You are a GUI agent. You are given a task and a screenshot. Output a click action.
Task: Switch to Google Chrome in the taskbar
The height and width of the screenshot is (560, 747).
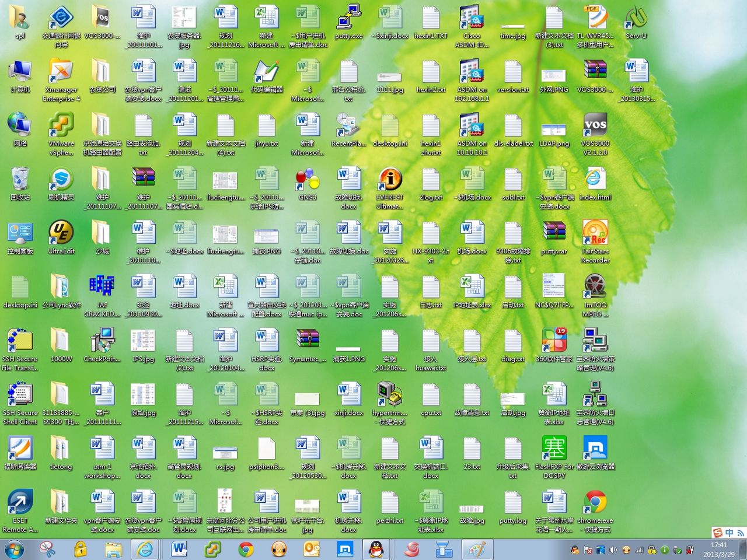click(x=246, y=549)
